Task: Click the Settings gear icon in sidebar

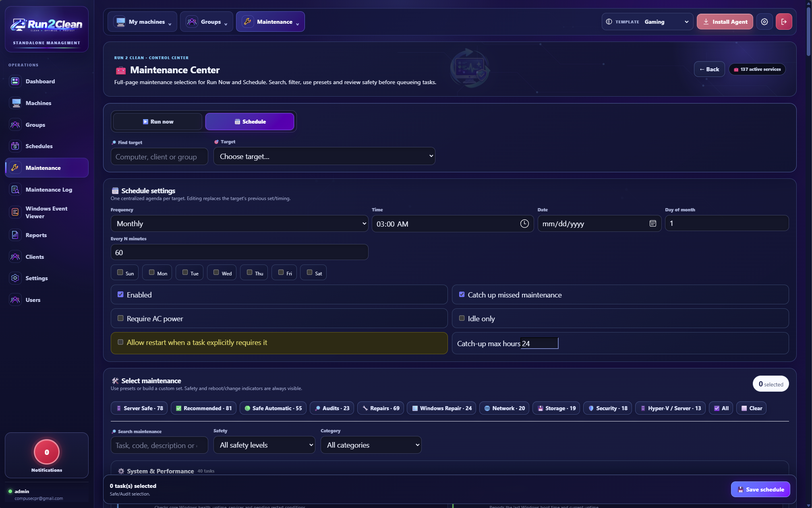Action: click(x=15, y=278)
